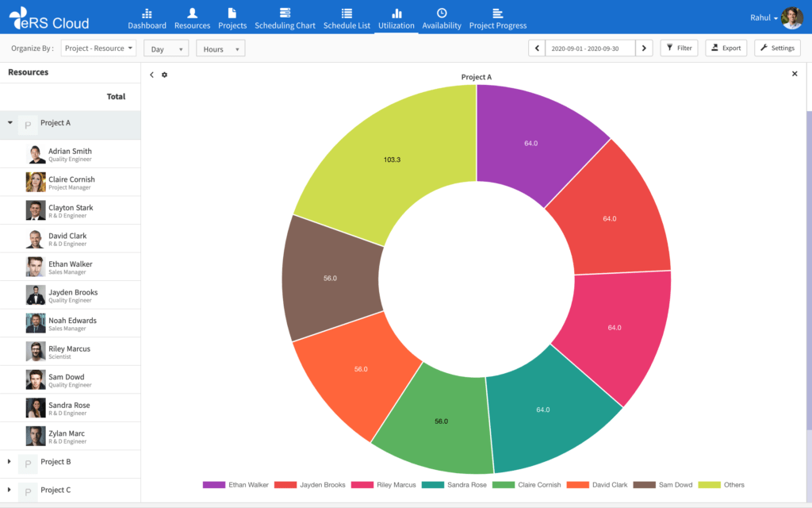812x508 pixels.
Task: Select David Clark resource row
Action: click(70, 239)
